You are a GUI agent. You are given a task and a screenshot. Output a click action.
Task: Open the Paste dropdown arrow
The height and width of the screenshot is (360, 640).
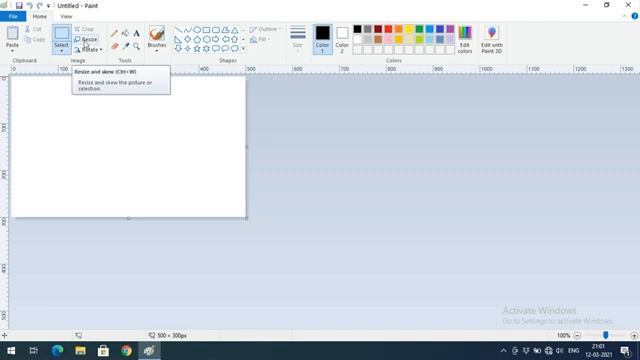12,51
